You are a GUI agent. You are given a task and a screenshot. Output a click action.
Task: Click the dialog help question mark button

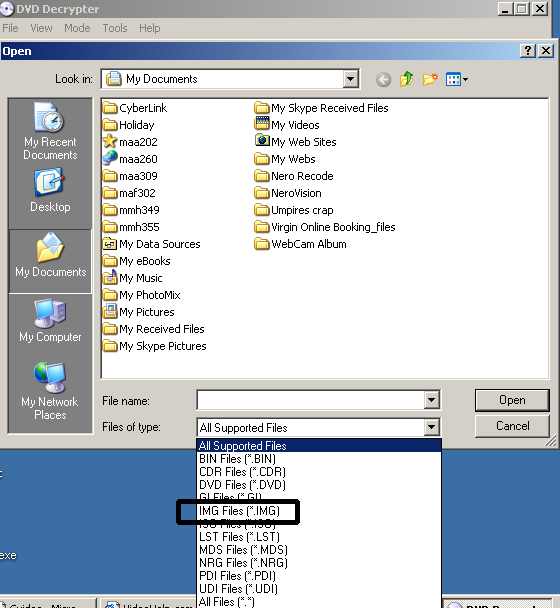click(x=527, y=50)
